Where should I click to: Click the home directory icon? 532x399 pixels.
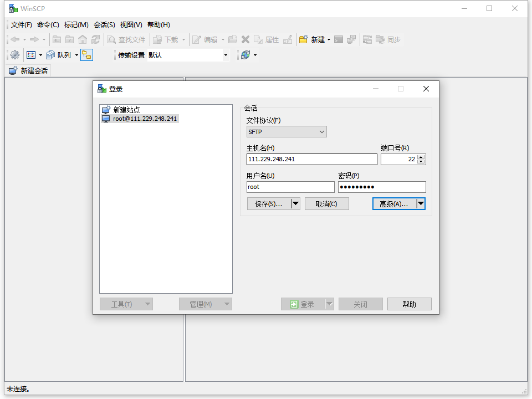tap(83, 40)
